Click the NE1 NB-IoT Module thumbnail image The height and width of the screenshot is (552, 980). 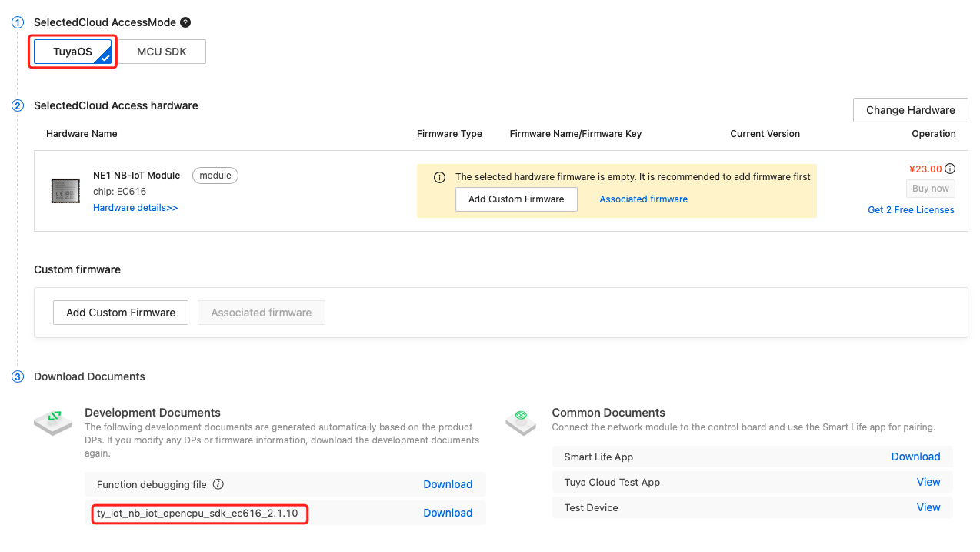[65, 190]
